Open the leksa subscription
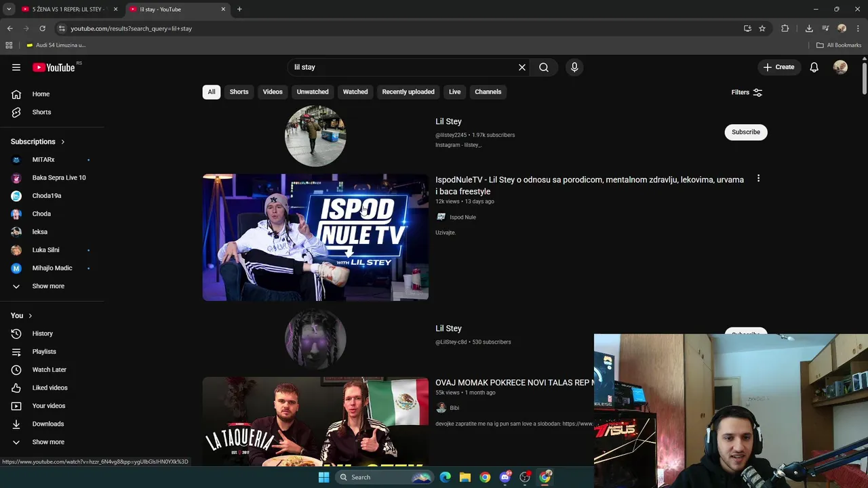The width and height of the screenshot is (868, 488). tap(52, 232)
